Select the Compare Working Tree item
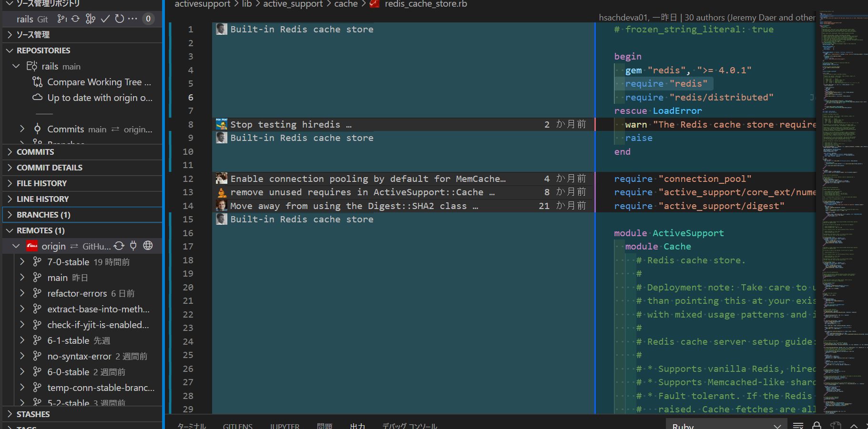The height and width of the screenshot is (429, 868). 82,82
